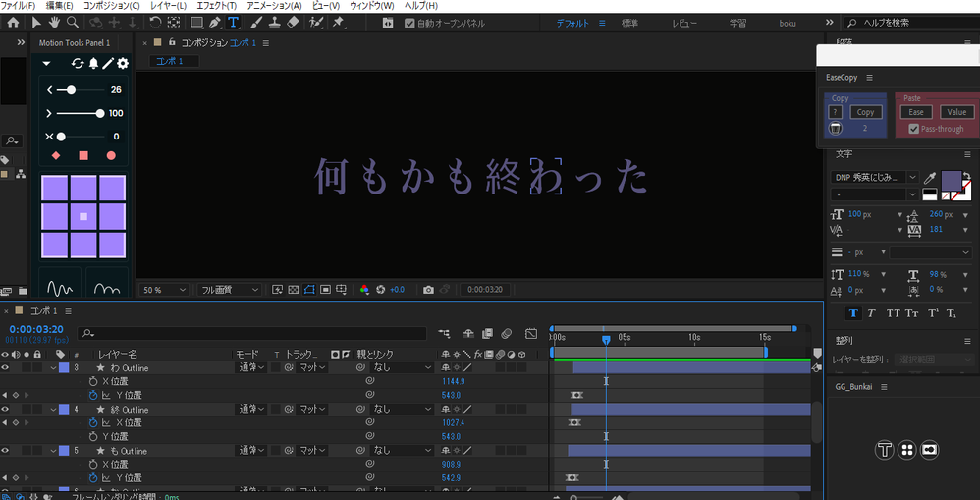Click GG_Bunkai four-dot grid icon
The width and height of the screenshot is (980, 500).
(x=907, y=450)
